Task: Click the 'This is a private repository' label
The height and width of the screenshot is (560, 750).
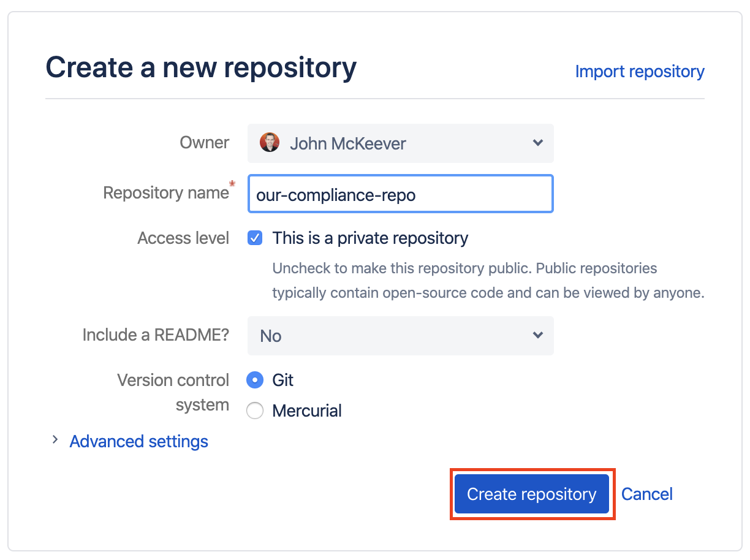Action: [x=370, y=238]
